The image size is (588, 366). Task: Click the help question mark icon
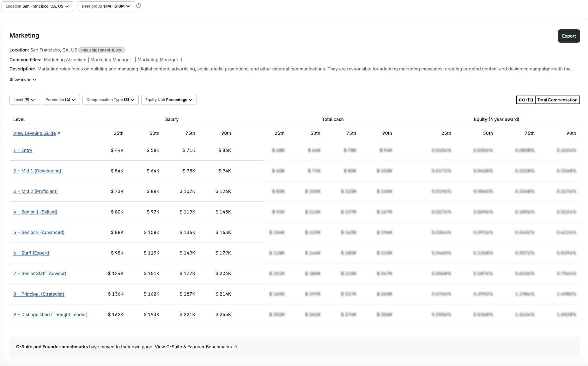pyautogui.click(x=139, y=6)
